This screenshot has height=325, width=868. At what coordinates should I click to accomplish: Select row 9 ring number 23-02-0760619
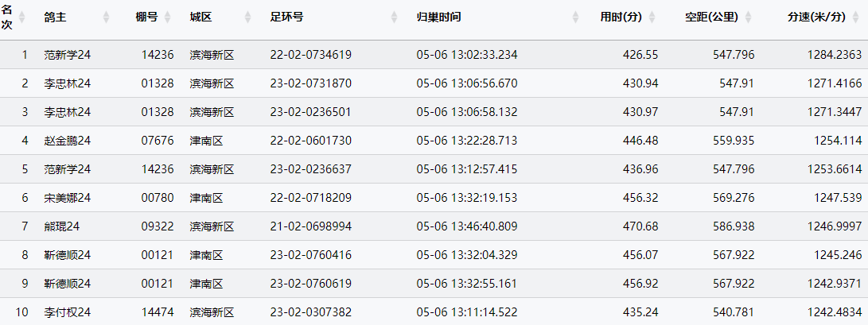click(x=311, y=284)
